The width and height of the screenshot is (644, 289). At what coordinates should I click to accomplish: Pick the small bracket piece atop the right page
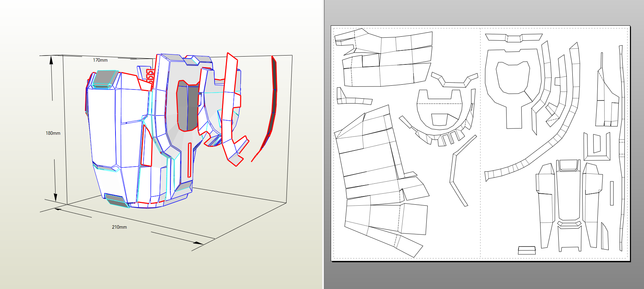514,37
